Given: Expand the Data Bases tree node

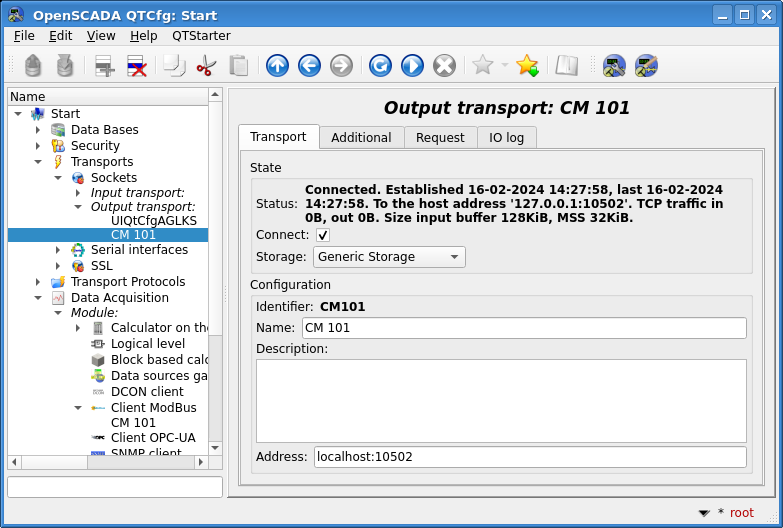Looking at the screenshot, I should 38,130.
